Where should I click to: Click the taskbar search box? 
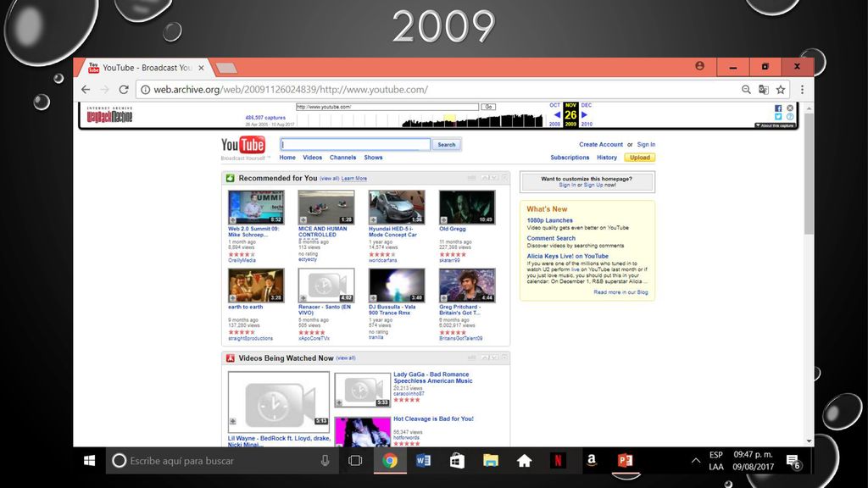point(222,460)
